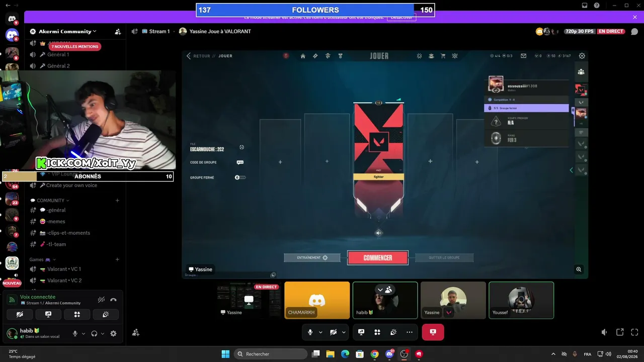Stop watching the stream with the red button
This screenshot has height=362, width=644.
(x=433, y=332)
